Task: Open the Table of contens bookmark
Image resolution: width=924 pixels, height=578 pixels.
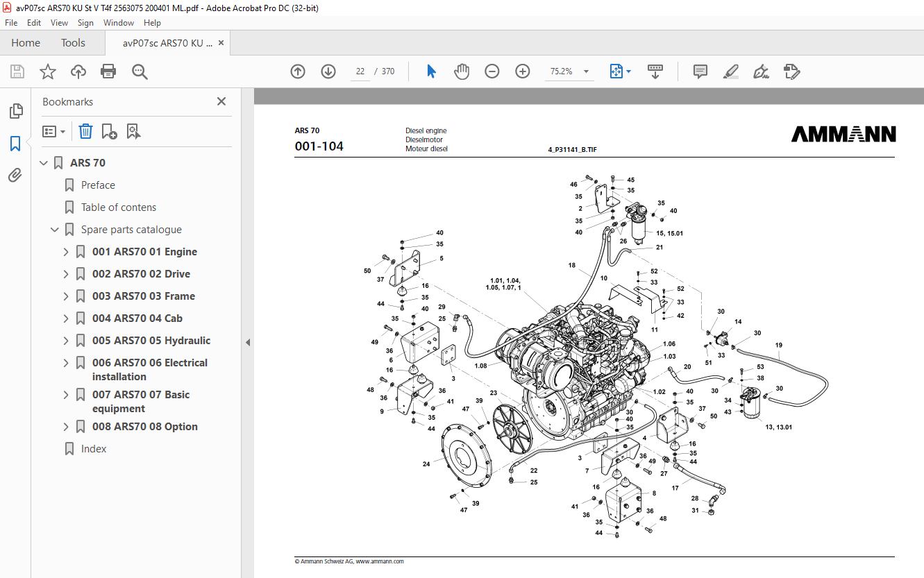Action: [x=119, y=207]
